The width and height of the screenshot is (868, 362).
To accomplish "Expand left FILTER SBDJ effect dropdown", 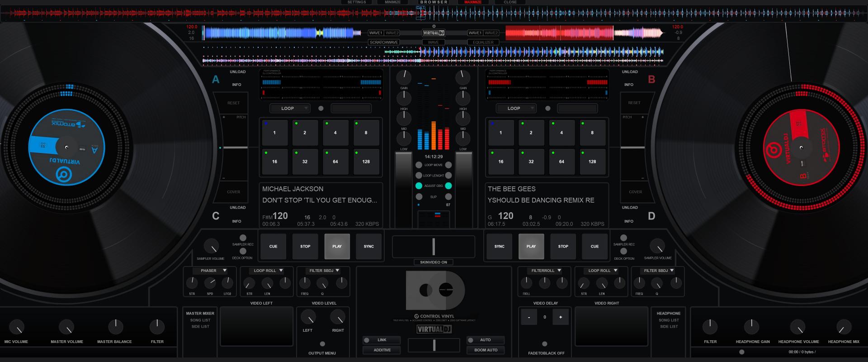I will pos(324,271).
